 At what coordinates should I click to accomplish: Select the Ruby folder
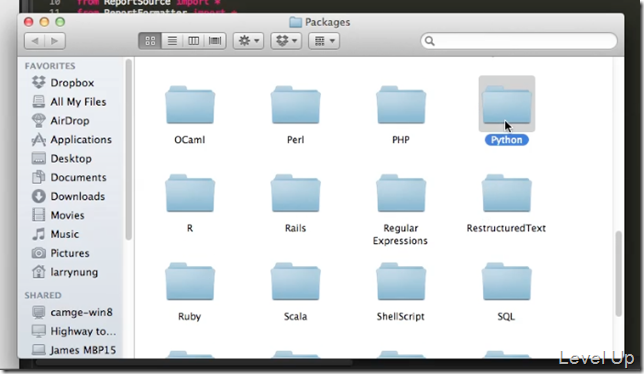pos(190,282)
